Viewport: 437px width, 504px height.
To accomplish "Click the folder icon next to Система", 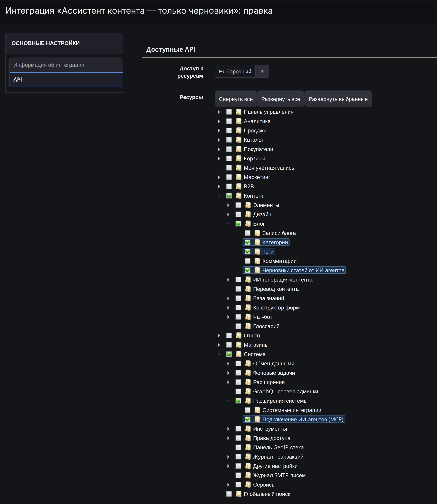I will point(238,354).
